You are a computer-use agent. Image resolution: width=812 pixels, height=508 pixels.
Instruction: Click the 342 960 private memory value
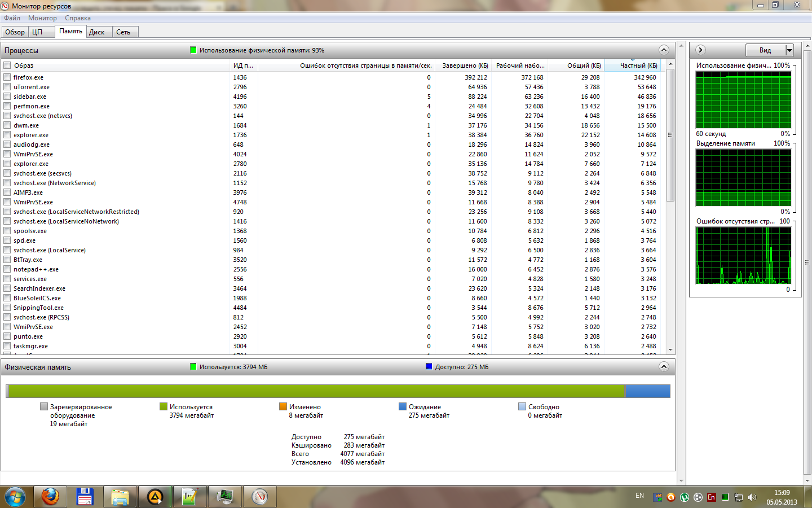coord(645,77)
